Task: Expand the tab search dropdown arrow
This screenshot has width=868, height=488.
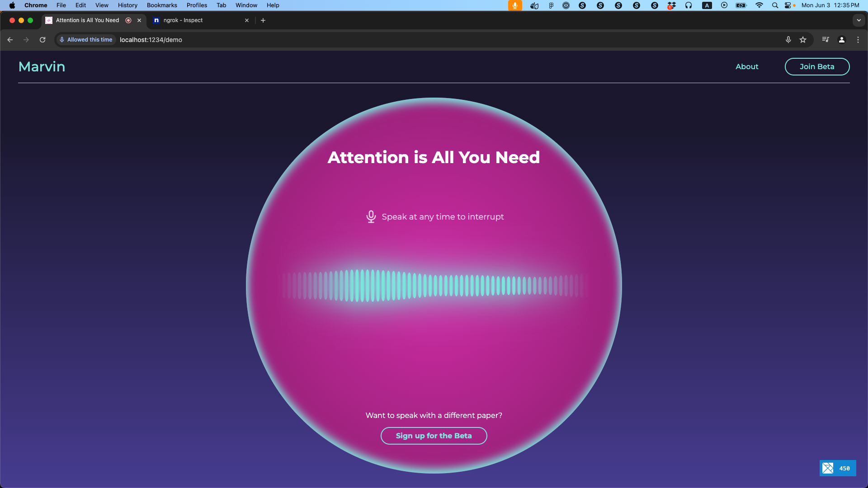Action: 859,20
